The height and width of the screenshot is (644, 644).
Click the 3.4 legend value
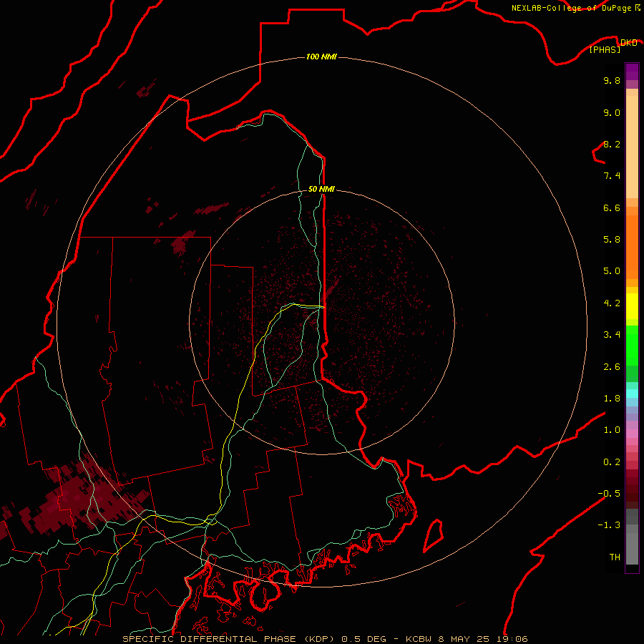(612, 335)
